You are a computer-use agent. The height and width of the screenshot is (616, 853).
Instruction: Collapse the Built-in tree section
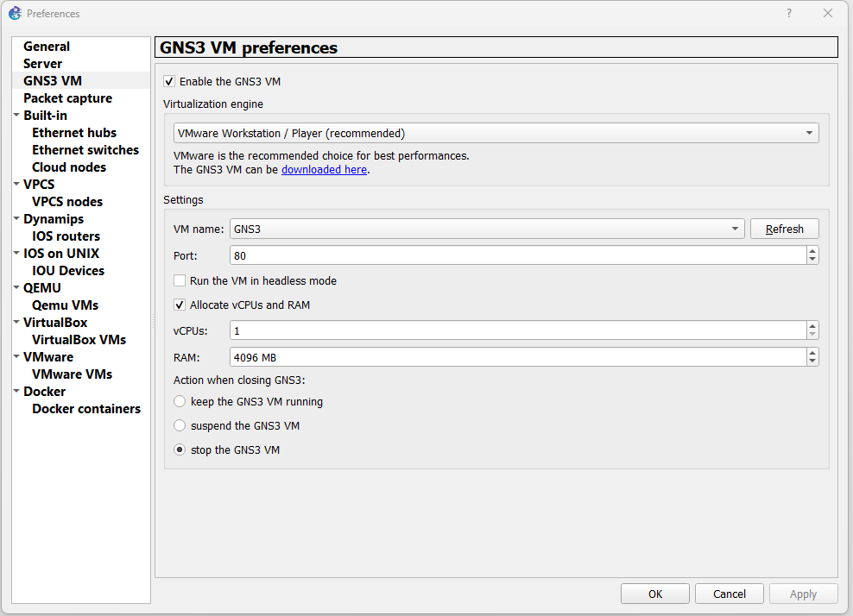tap(18, 115)
